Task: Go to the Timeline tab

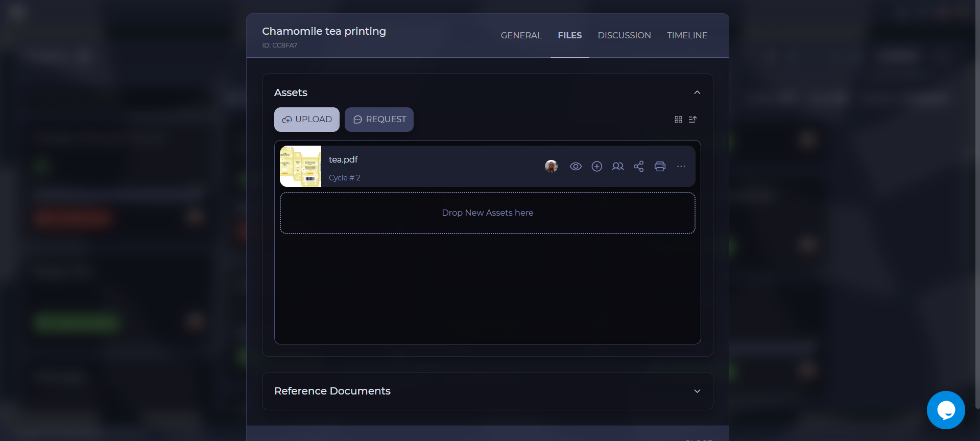Action: [687, 35]
